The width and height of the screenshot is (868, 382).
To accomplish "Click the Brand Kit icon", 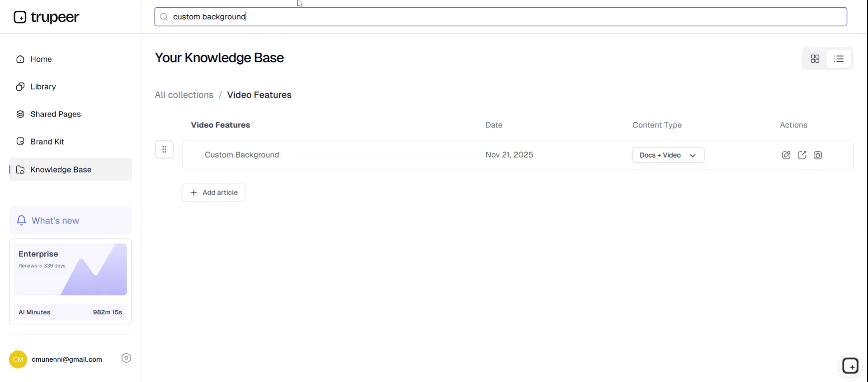I will (x=20, y=142).
